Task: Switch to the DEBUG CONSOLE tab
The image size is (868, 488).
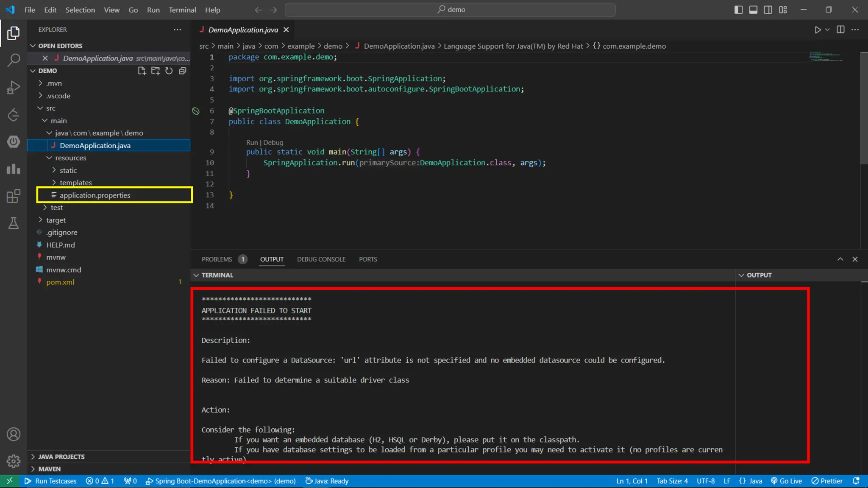Action: click(321, 259)
